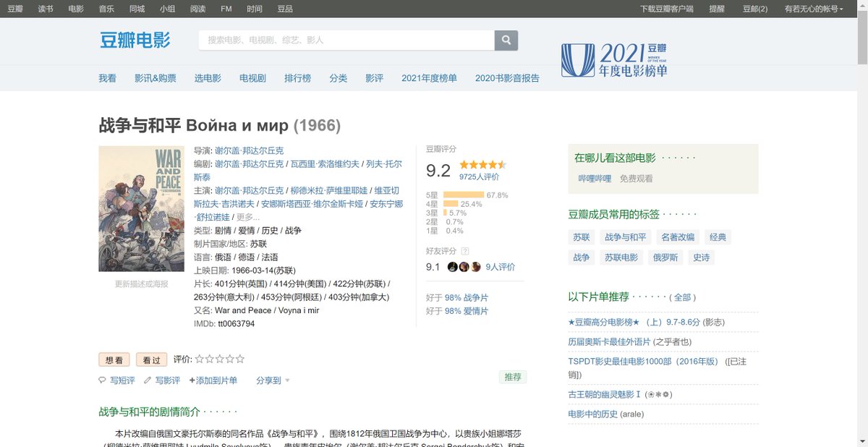This screenshot has height=447, width=868.
Task: Select the 选电影 navigation tab
Action: point(208,78)
